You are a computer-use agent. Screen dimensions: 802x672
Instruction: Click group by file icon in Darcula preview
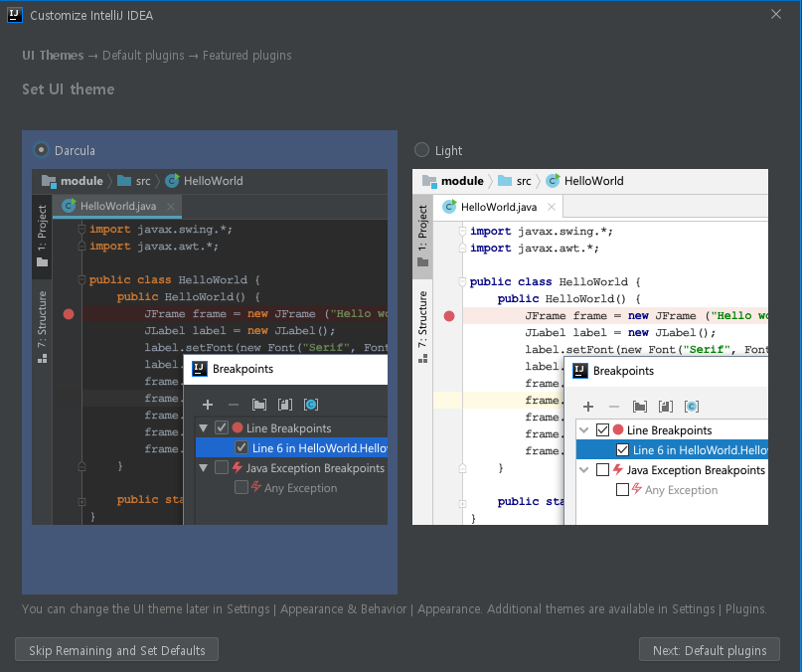(x=285, y=405)
